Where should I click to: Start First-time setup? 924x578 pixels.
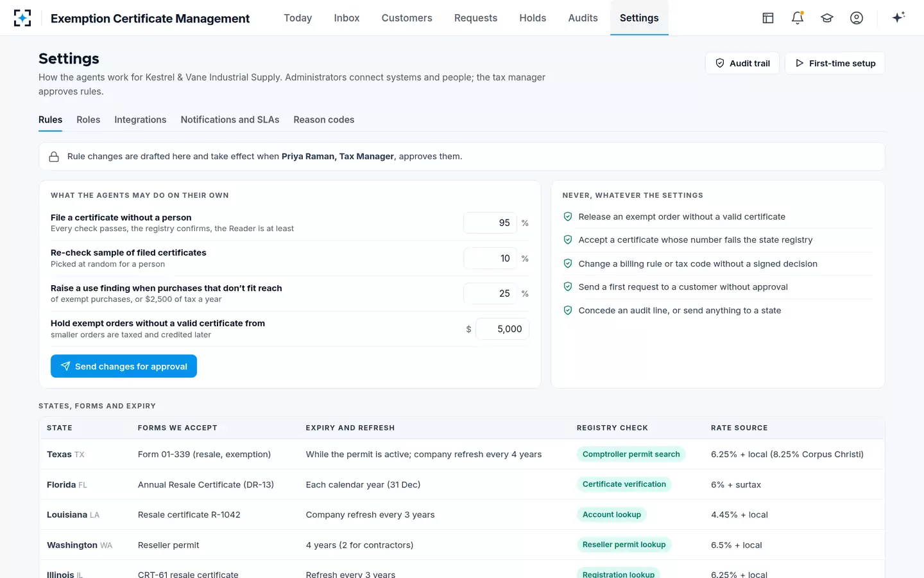click(x=835, y=63)
